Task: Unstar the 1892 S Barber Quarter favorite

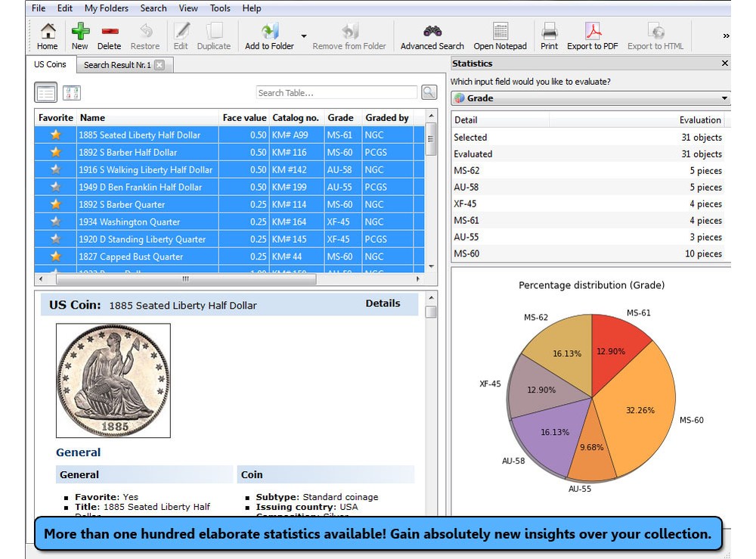Action: click(x=54, y=204)
